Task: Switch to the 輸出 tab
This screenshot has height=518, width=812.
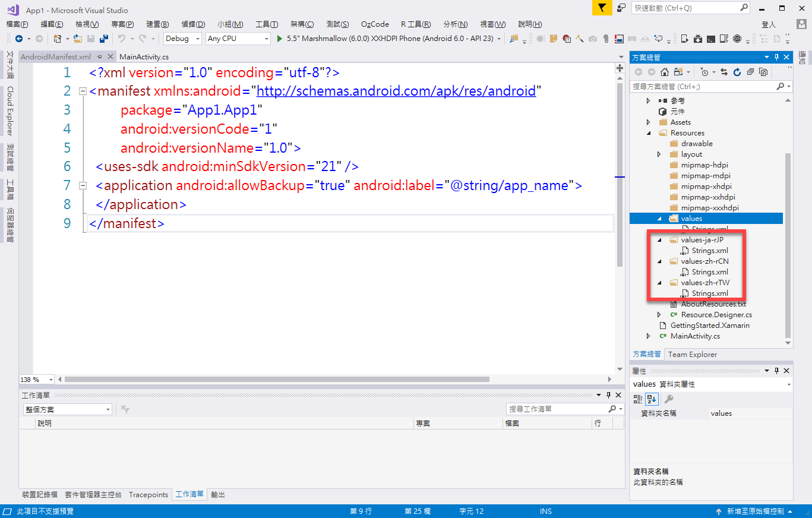Action: (x=218, y=494)
